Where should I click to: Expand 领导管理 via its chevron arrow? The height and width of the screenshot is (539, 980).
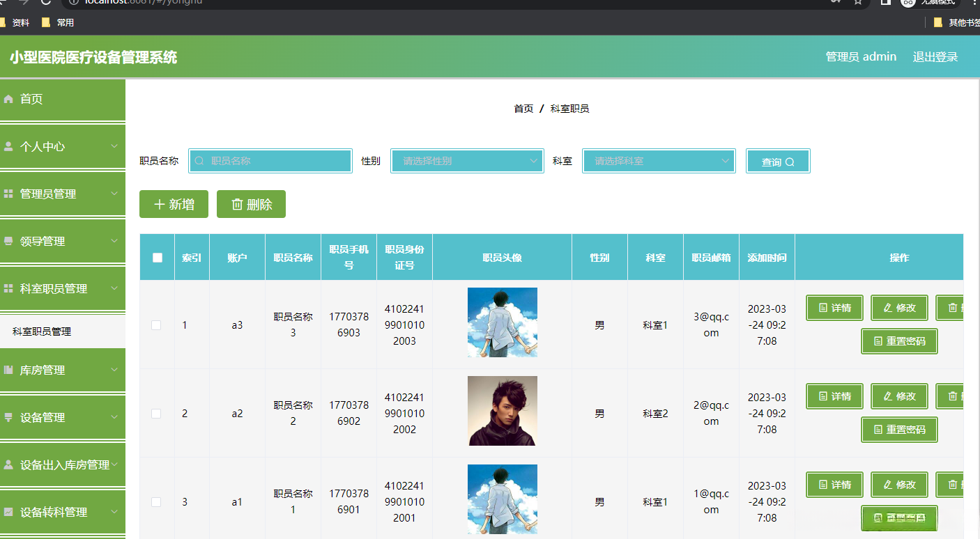coord(114,241)
